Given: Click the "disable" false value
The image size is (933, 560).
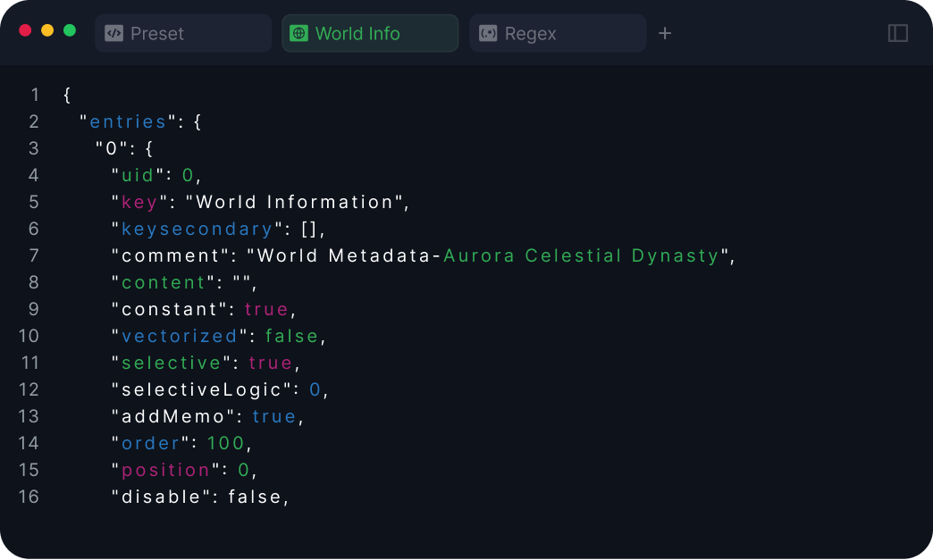Looking at the screenshot, I should pyautogui.click(x=256, y=497).
